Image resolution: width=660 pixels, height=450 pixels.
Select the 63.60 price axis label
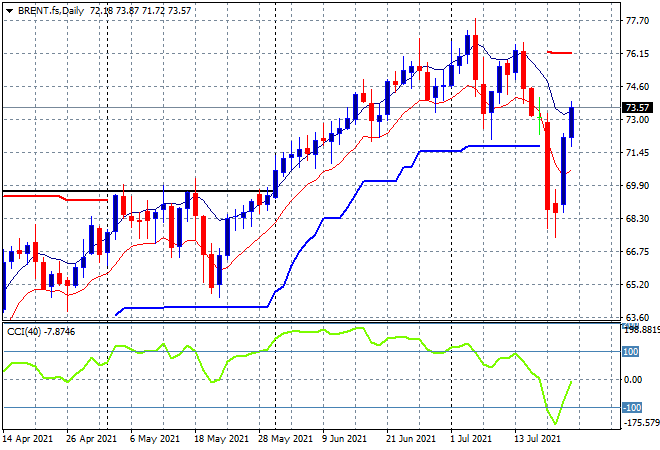pyautogui.click(x=637, y=317)
